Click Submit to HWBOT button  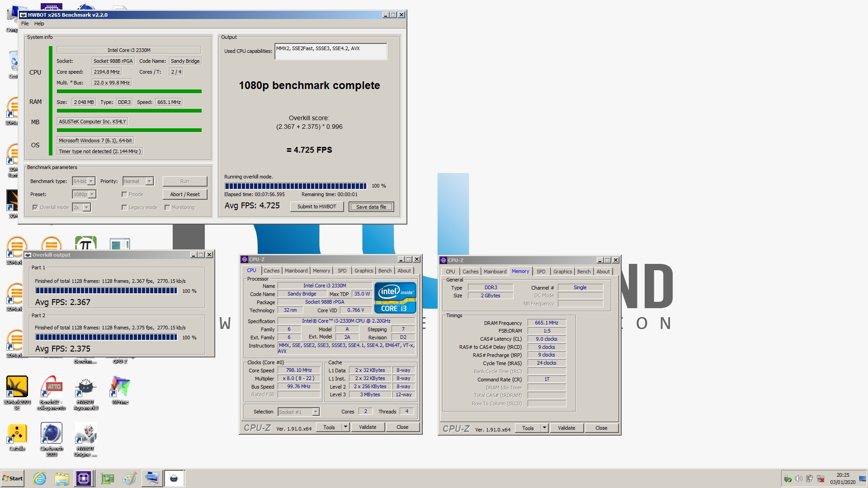tap(317, 206)
